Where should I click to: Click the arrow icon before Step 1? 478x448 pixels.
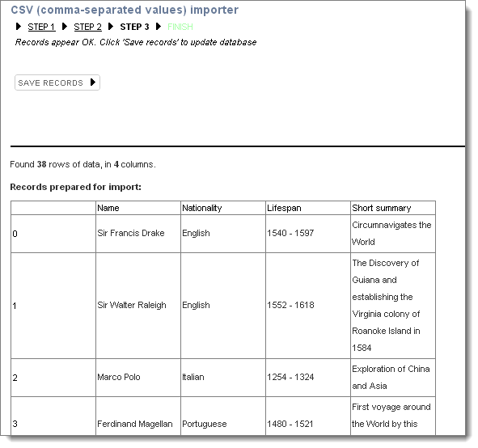[x=19, y=27]
